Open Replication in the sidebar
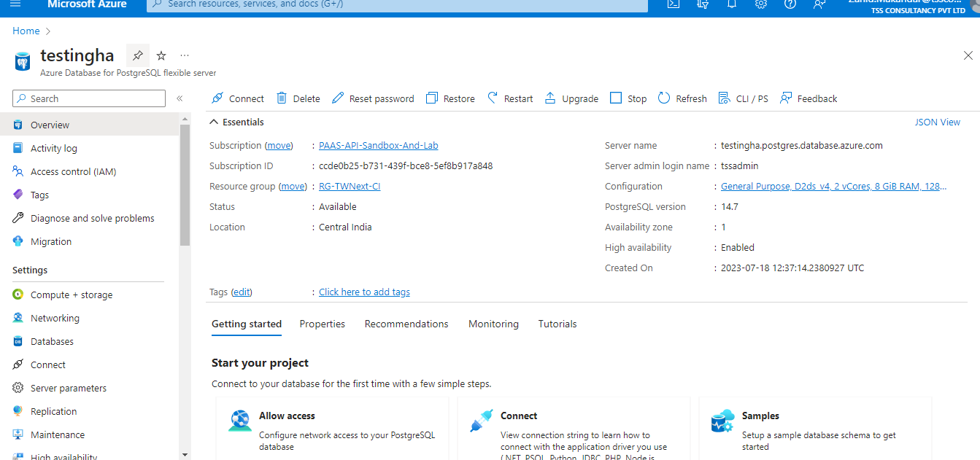Viewport: 980px width, 460px height. pos(89,412)
